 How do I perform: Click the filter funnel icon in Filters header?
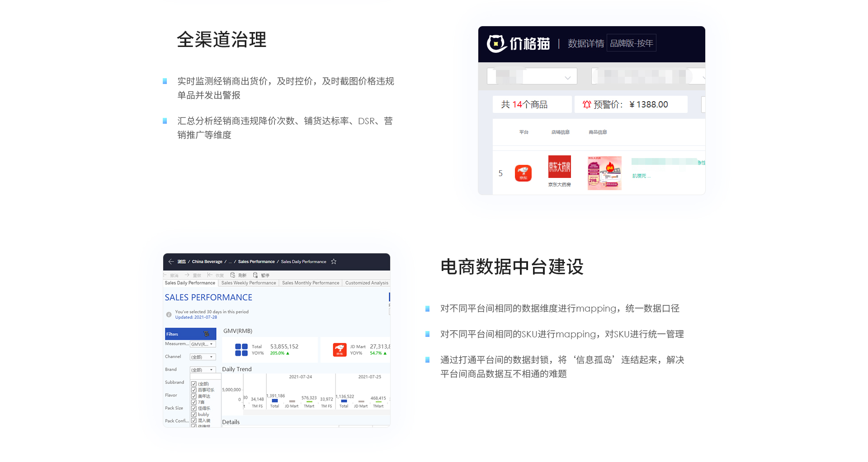[x=206, y=334]
